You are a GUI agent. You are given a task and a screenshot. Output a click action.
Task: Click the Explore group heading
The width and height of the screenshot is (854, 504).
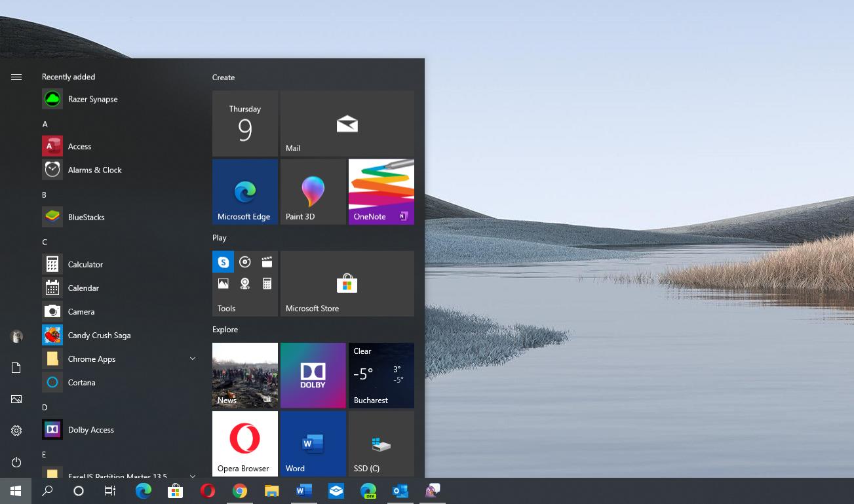point(225,330)
